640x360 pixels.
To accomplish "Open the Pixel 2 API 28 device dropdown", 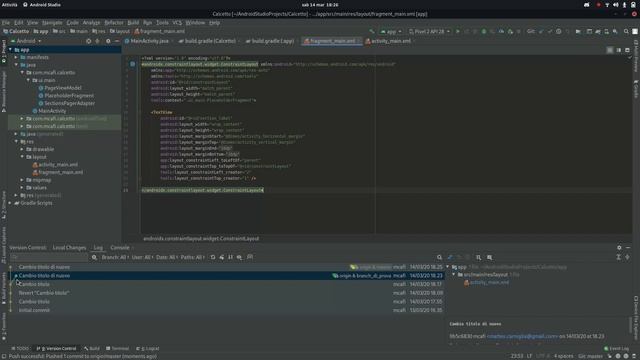I will [x=429, y=31].
